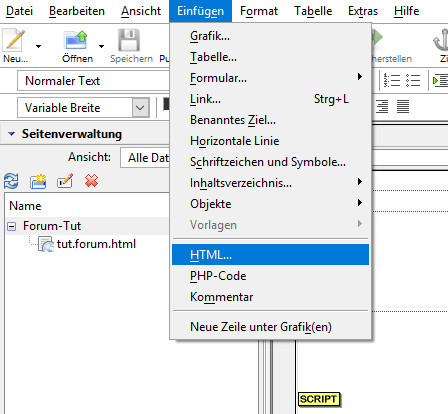Screen dimensions: 448x414
Task: Open the Normaler Text paragraph format box
Action: (93, 81)
